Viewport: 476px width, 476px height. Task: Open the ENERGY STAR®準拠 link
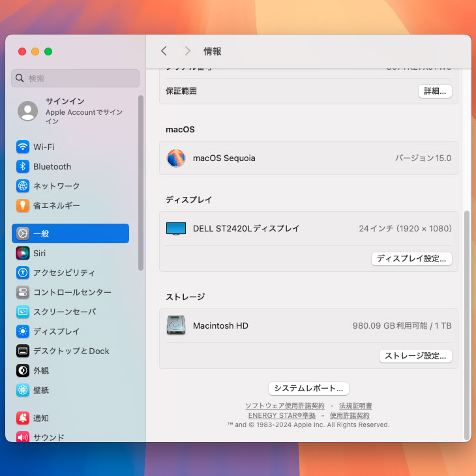point(282,415)
